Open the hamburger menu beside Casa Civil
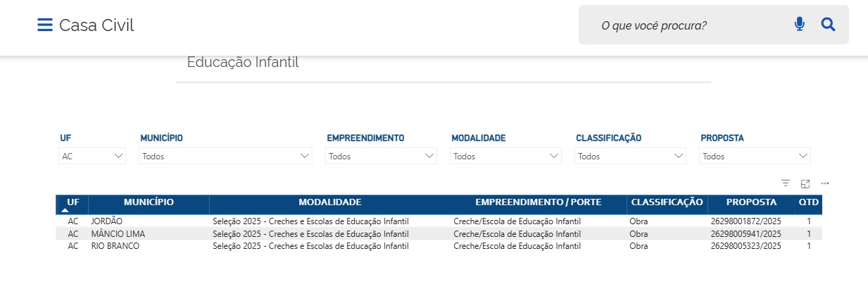 click(x=45, y=25)
